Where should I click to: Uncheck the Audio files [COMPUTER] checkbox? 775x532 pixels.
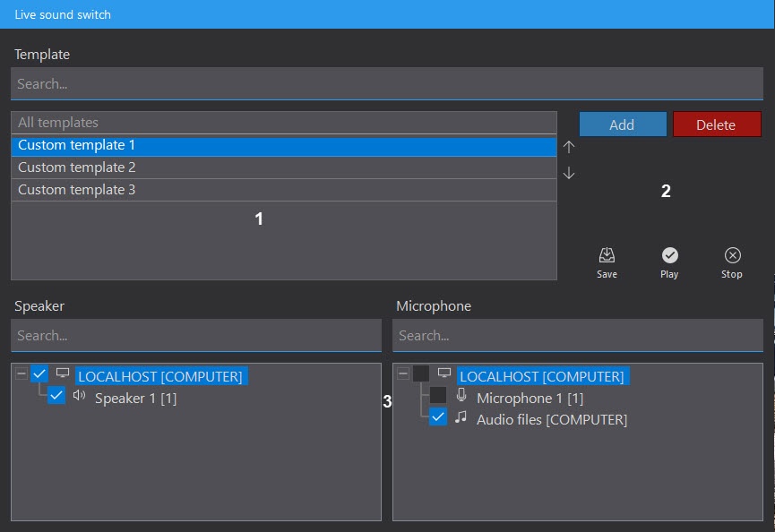[438, 416]
